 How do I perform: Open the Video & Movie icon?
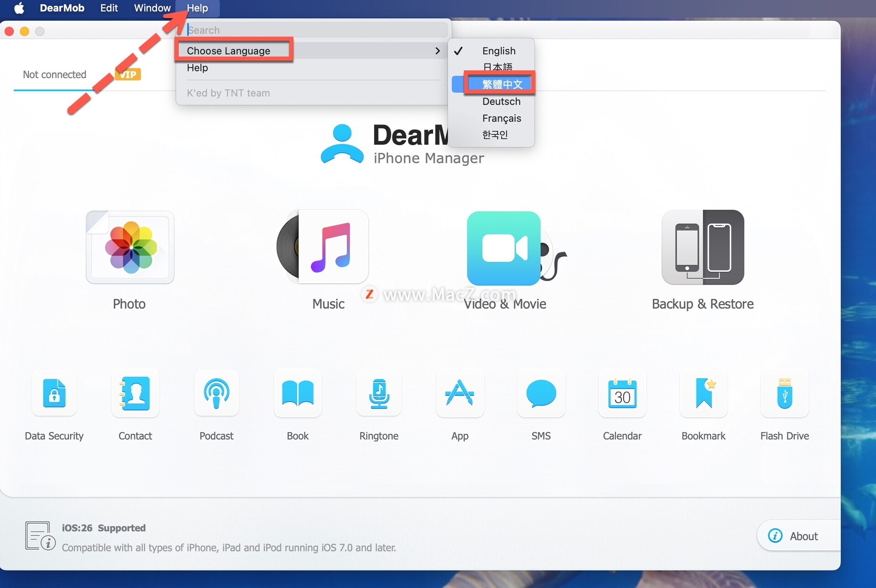click(x=516, y=248)
